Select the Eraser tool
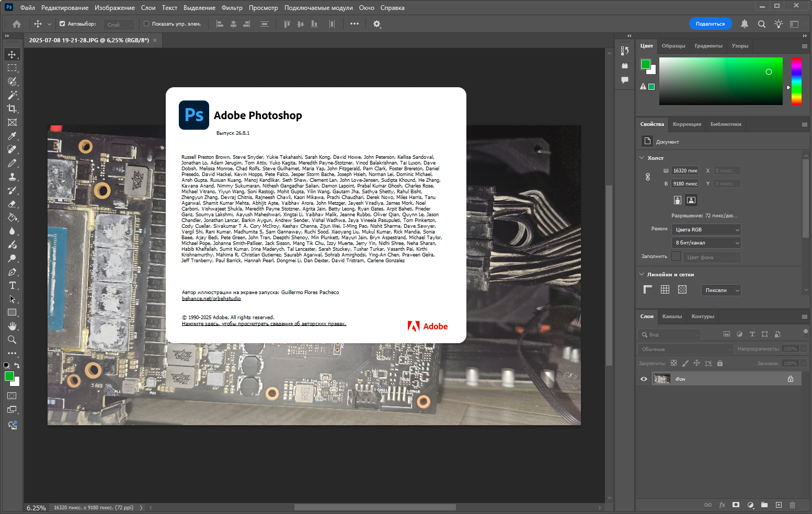This screenshot has height=514, width=812. point(12,204)
